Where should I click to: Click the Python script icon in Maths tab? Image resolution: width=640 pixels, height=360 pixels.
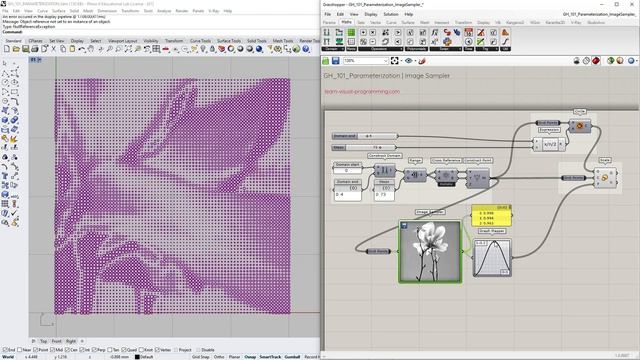[447, 42]
